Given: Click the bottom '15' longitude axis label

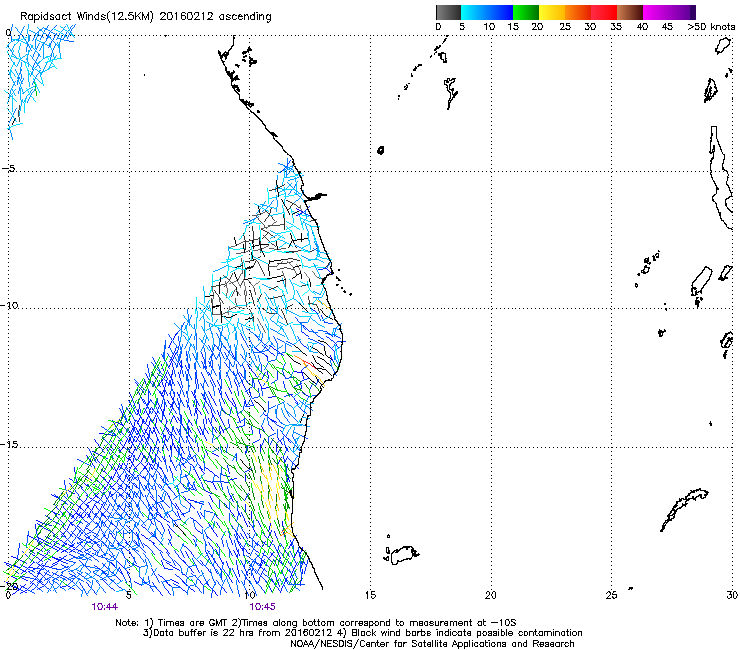Looking at the screenshot, I should coord(370,595).
